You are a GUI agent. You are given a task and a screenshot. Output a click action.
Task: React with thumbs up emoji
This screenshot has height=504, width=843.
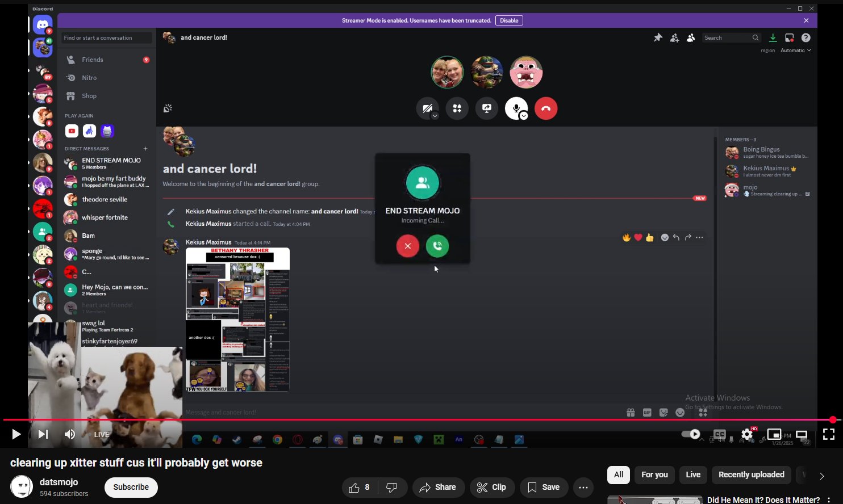tap(649, 237)
